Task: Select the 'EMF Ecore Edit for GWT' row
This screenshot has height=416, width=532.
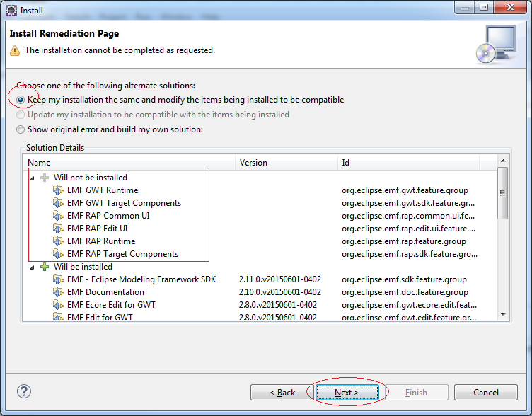Action: 260,305
